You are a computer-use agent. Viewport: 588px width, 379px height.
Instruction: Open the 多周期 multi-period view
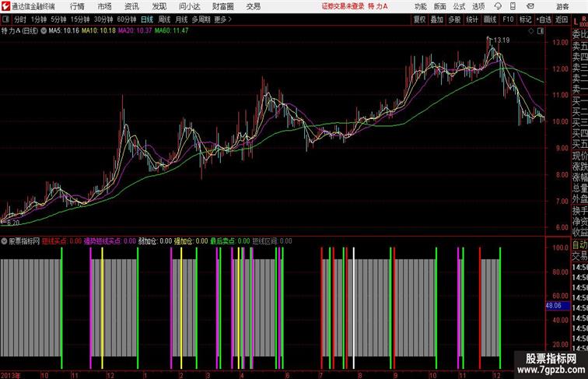(201, 19)
